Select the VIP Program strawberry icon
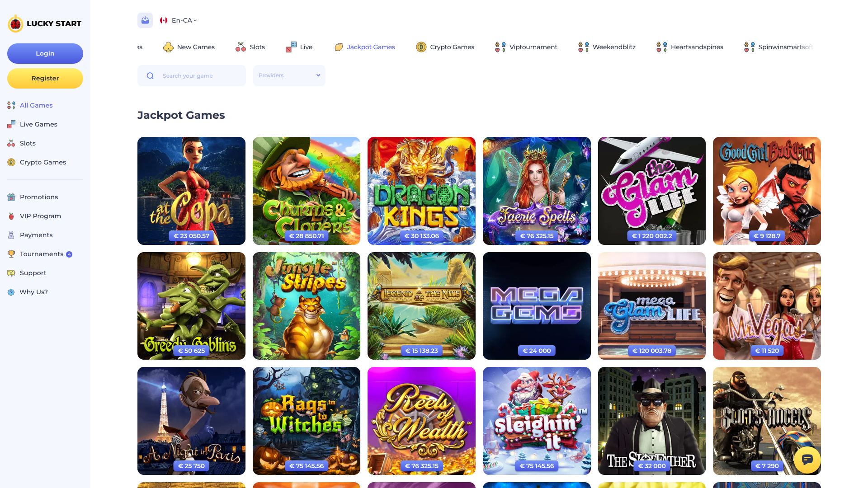This screenshot has width=868, height=488. 11,216
